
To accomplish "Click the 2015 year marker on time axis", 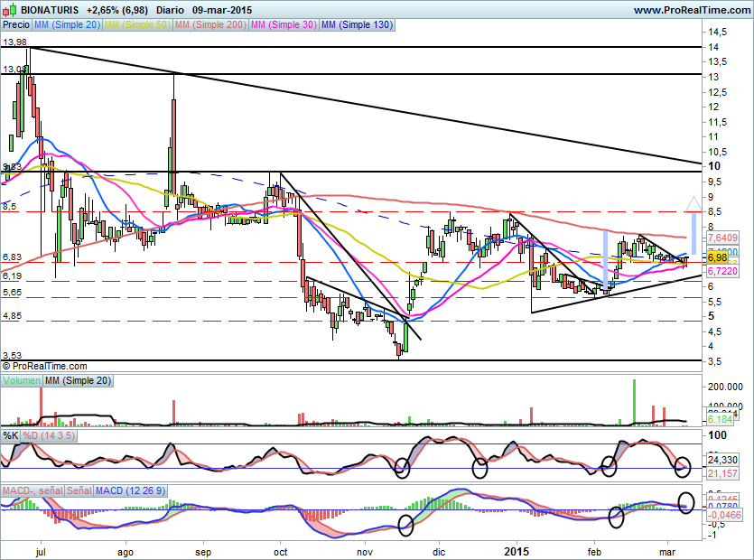I will pyautogui.click(x=517, y=552).
